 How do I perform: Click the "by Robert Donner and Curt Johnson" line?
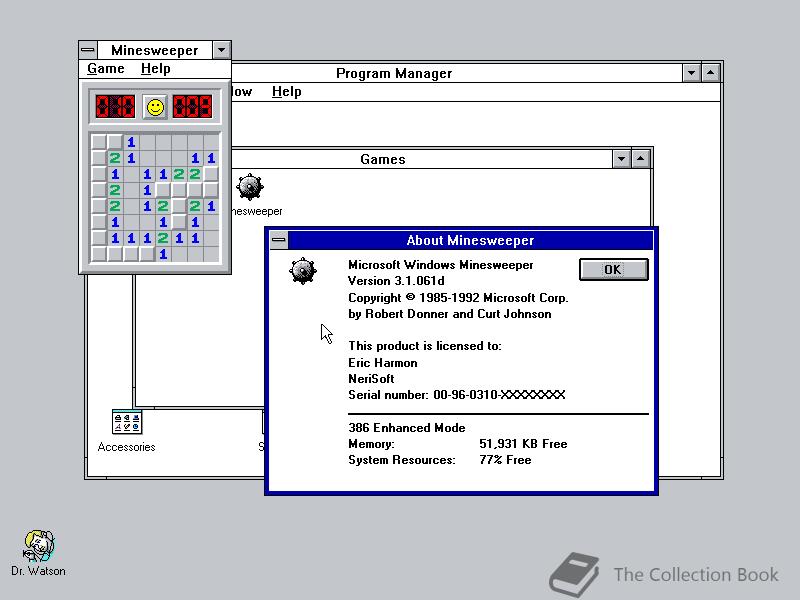click(449, 314)
